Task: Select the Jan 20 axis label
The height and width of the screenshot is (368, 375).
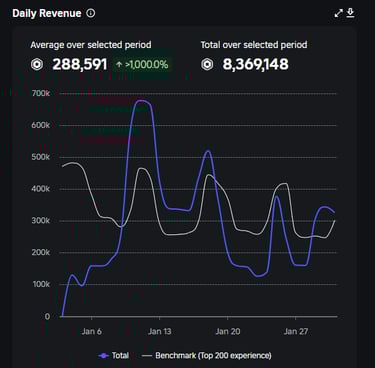Action: tap(228, 331)
